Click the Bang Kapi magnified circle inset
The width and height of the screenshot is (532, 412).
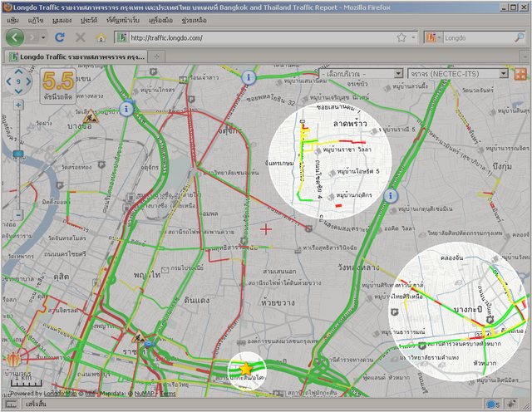coord(458,311)
